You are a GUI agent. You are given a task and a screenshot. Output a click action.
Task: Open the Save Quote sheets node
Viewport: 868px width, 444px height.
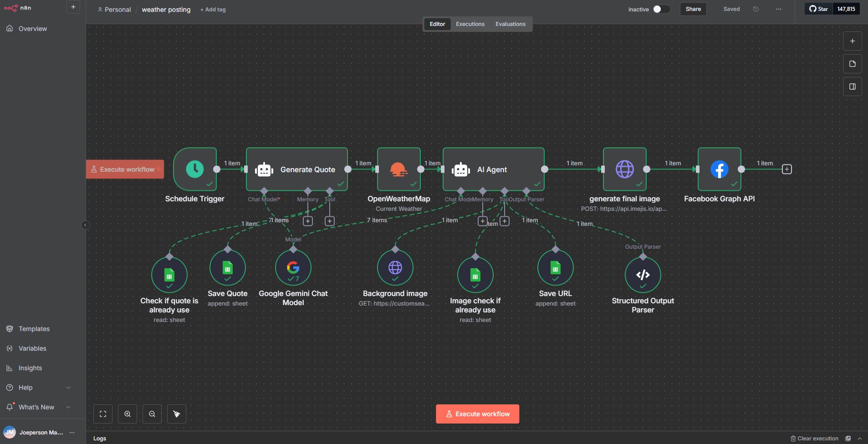tap(228, 267)
